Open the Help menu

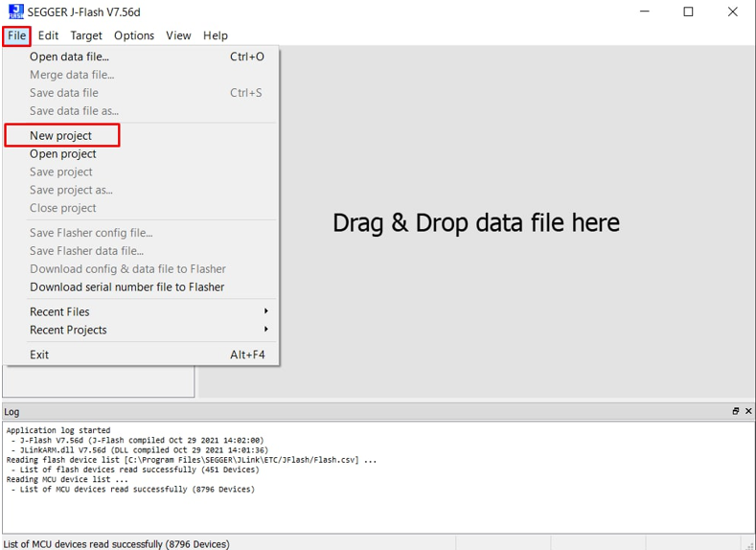pyautogui.click(x=216, y=35)
